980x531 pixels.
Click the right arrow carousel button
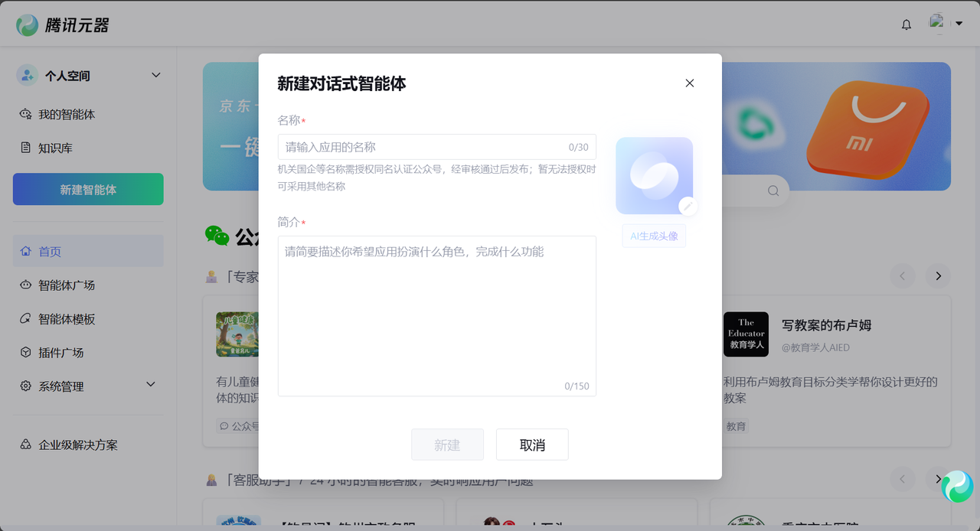(x=938, y=276)
